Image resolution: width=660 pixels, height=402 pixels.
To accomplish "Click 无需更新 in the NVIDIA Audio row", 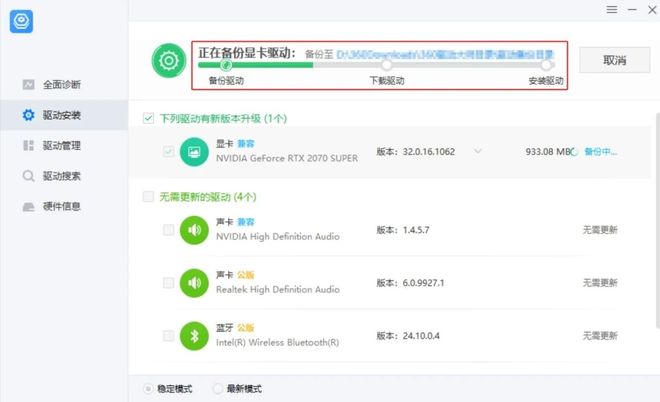I will (x=600, y=230).
